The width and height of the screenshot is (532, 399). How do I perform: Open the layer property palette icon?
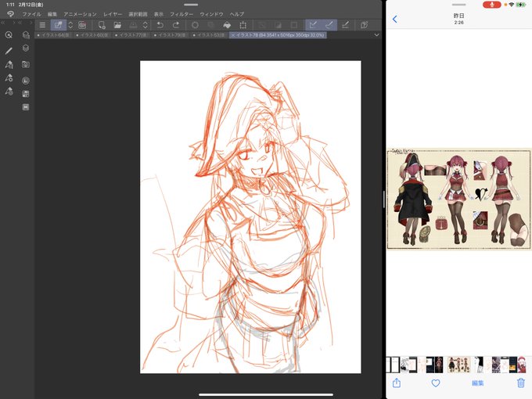coord(26,35)
